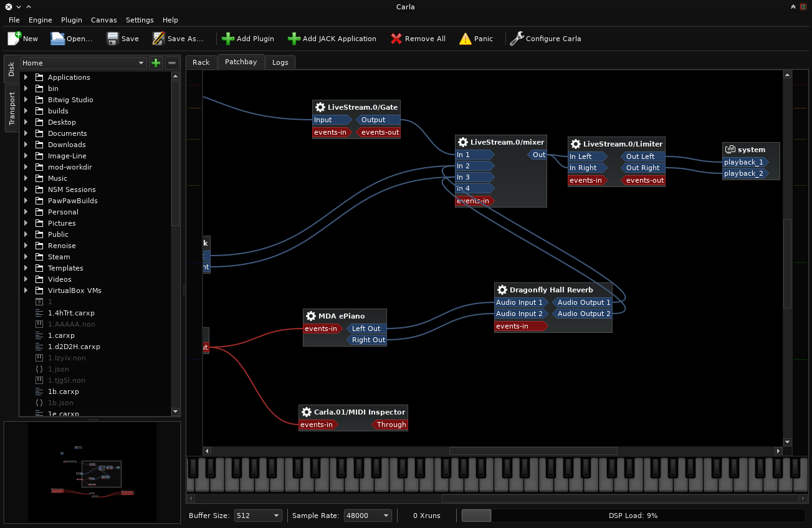Click the Add Plugin toolbar icon

[228, 39]
